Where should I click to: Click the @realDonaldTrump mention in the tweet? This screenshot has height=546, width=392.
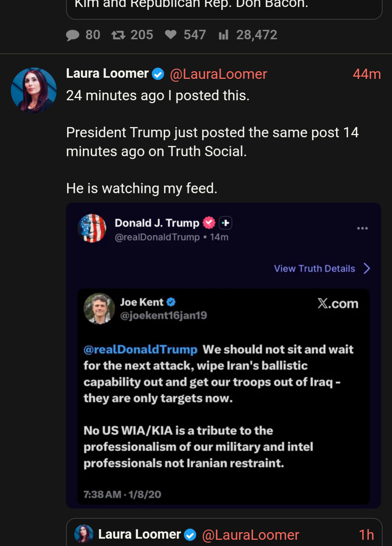pos(140,349)
